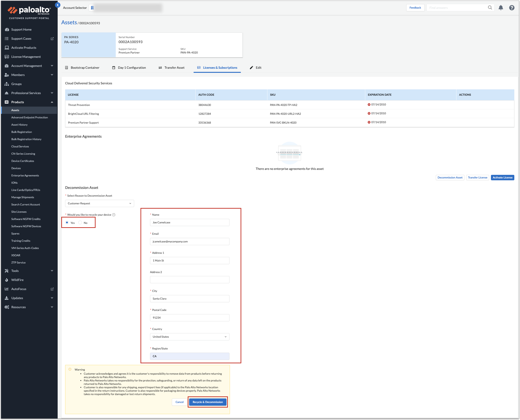Select No for recycle device
Screen dimensions: 520x420
pos(80,222)
